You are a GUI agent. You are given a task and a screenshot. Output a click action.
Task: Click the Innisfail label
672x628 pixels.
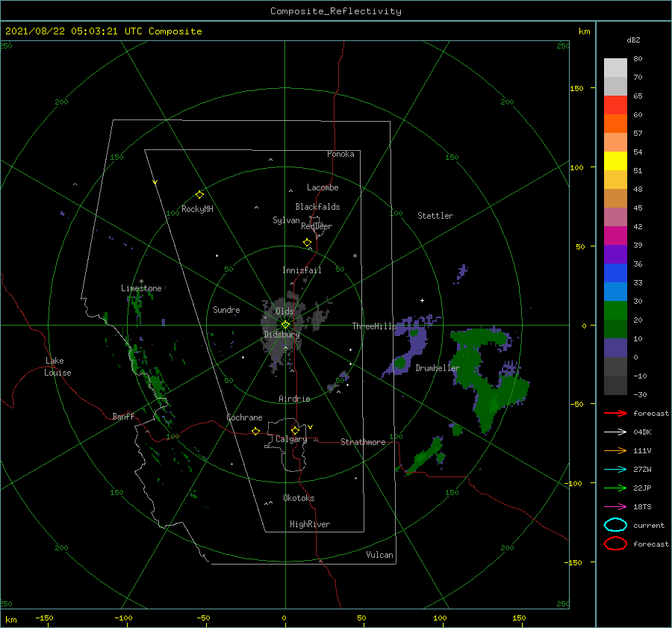(x=302, y=270)
